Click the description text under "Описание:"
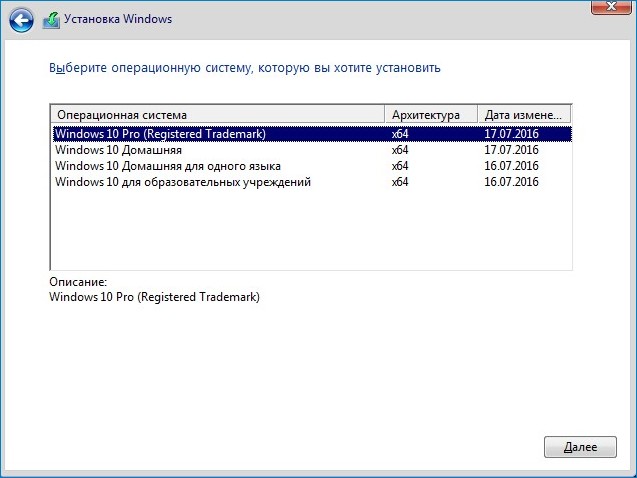The height and width of the screenshot is (478, 637). click(x=154, y=297)
